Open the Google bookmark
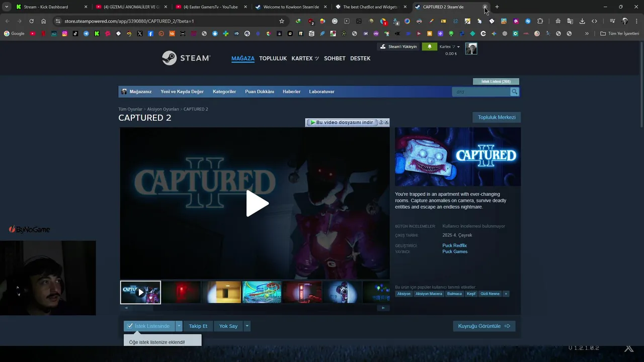The width and height of the screenshot is (644, 362). click(14, 34)
